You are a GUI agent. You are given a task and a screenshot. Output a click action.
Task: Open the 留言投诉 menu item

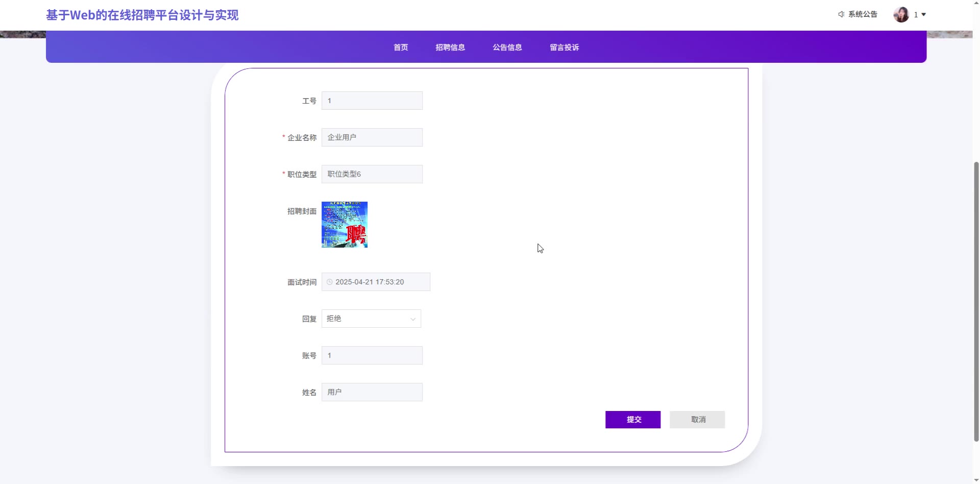[x=565, y=47]
